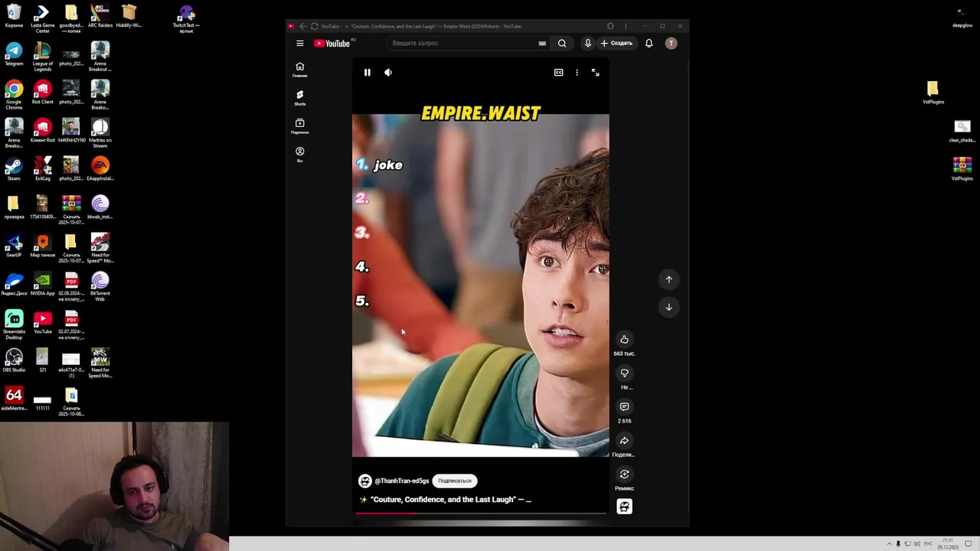Reload the YouTube page

tap(314, 26)
